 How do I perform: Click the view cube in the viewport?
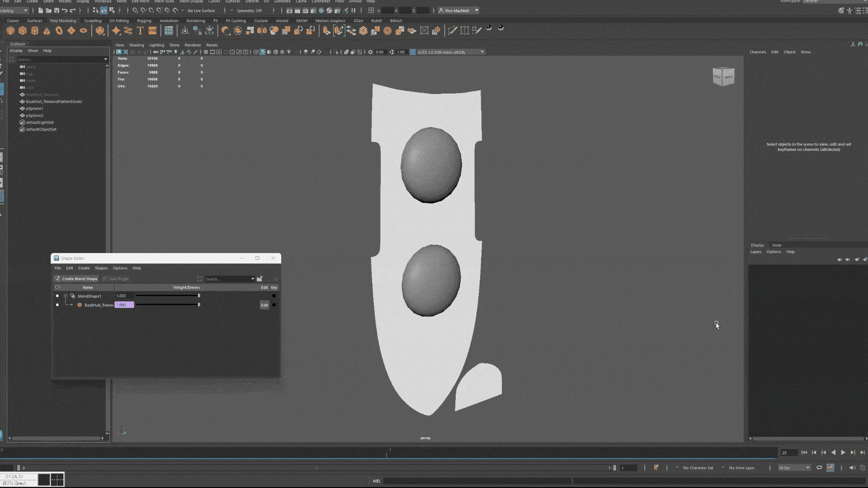(723, 77)
